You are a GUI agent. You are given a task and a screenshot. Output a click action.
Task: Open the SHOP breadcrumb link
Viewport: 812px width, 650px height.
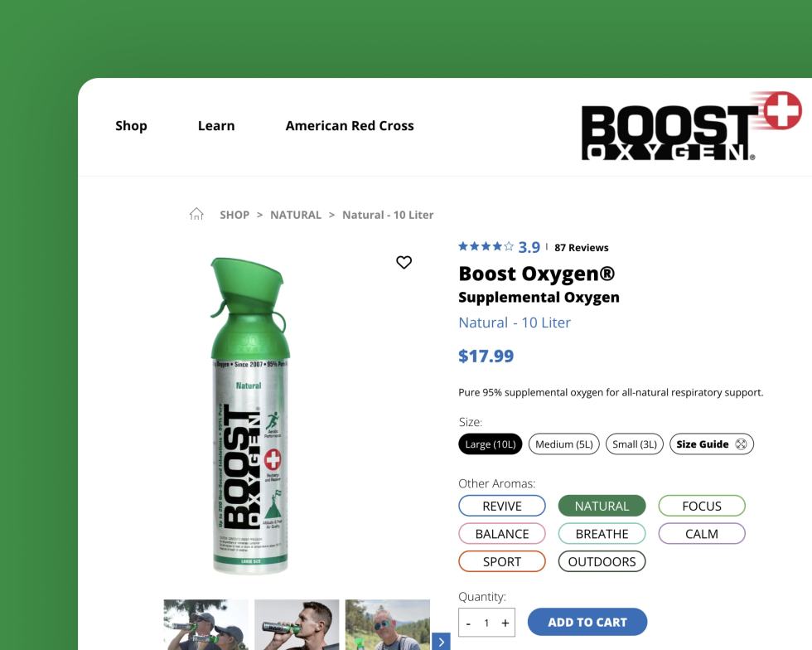(x=234, y=215)
